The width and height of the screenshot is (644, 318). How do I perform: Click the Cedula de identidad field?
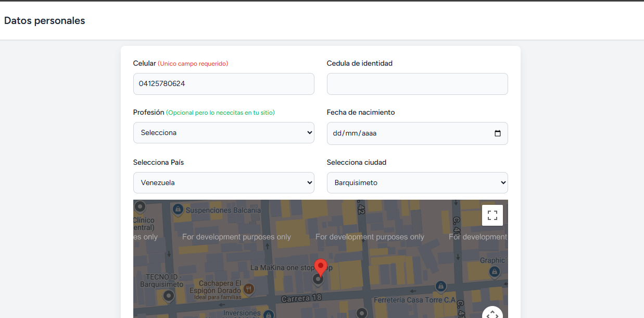click(418, 84)
